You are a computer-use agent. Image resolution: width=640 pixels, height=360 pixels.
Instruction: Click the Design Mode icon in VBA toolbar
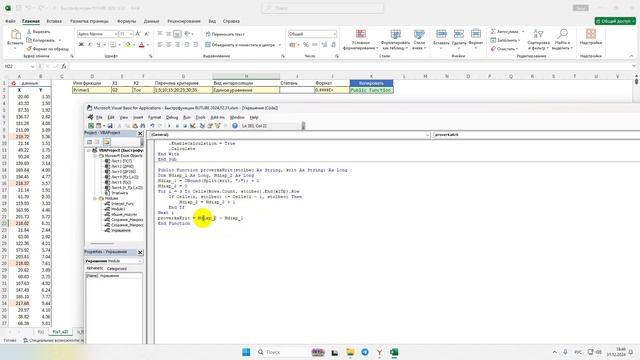click(193, 126)
